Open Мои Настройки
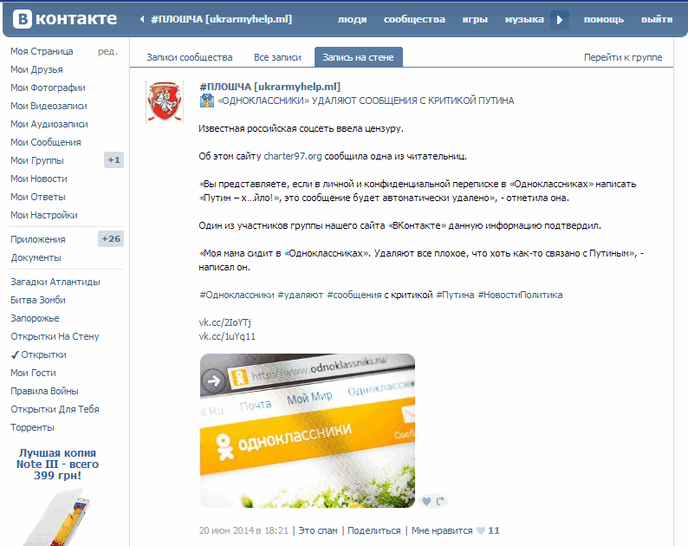The image size is (688, 546). [x=44, y=215]
